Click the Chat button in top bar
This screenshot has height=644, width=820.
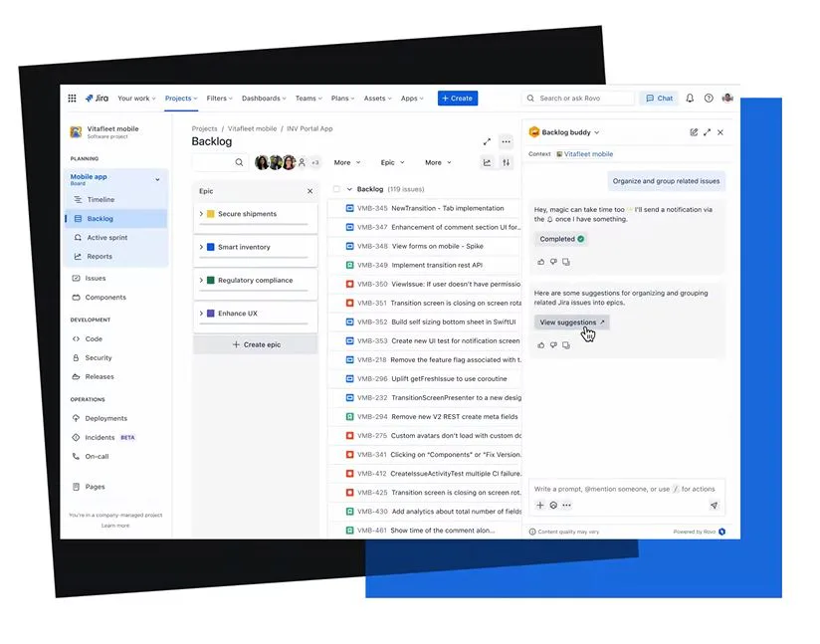pyautogui.click(x=659, y=99)
